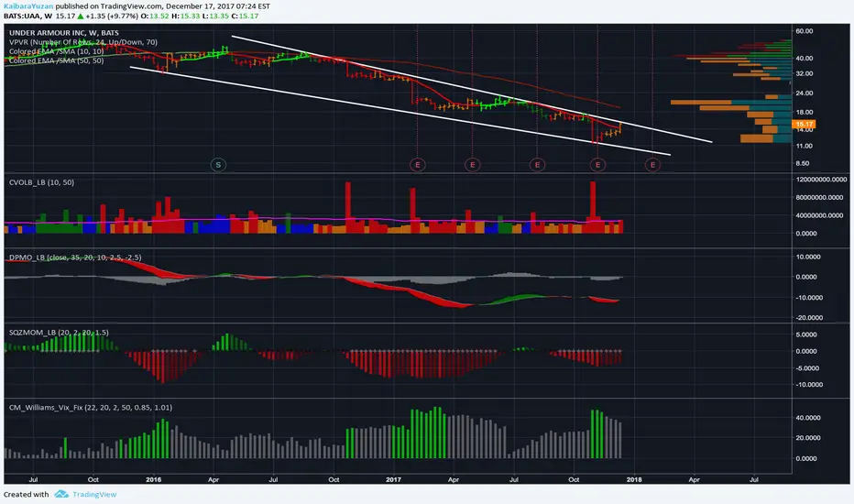Image resolution: width=854 pixels, height=504 pixels.
Task: Select the VPVR indicator label
Action: [83, 42]
